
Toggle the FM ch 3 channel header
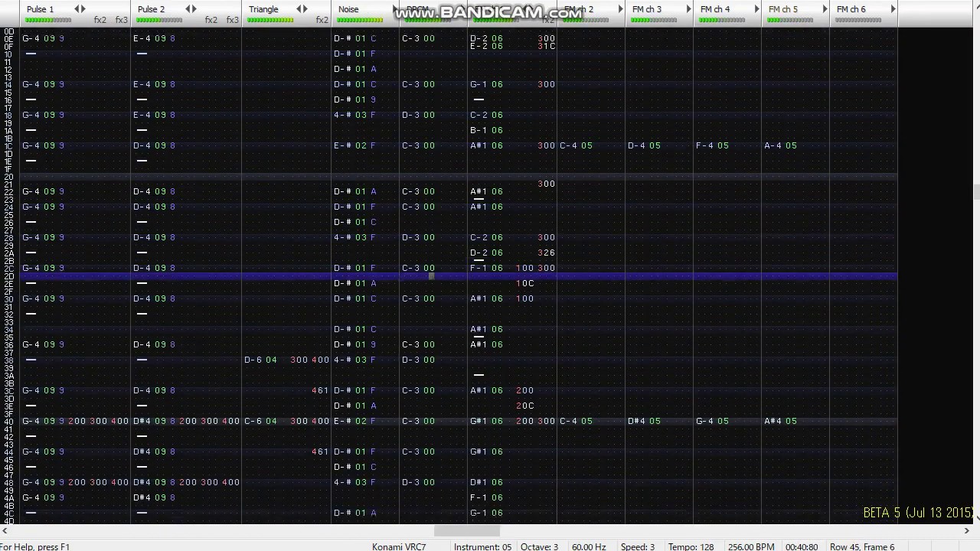(x=647, y=9)
